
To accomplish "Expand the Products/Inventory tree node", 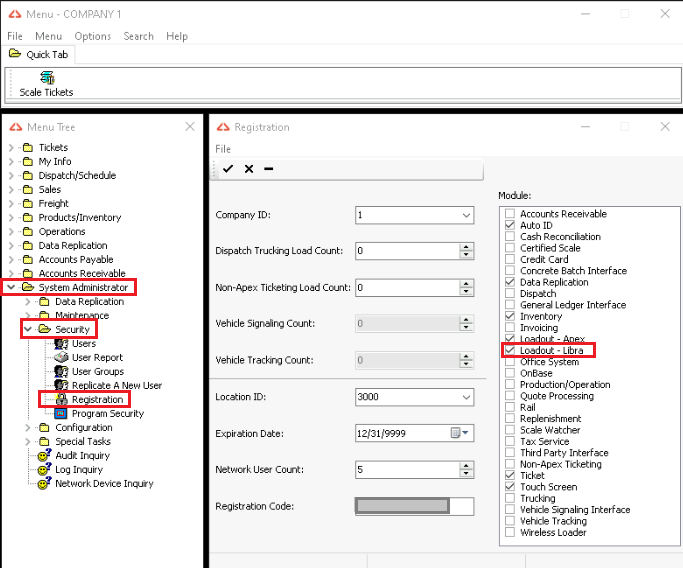I will (x=11, y=217).
